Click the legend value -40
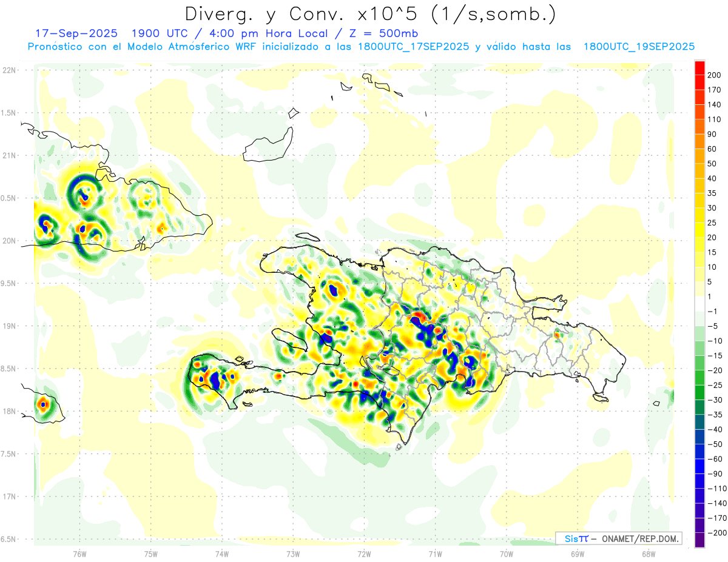 coord(715,429)
